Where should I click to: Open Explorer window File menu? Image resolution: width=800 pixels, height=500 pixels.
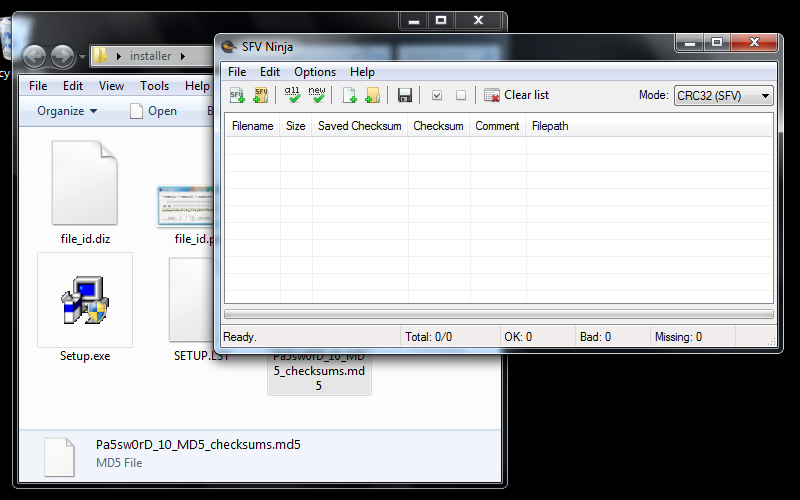point(38,86)
